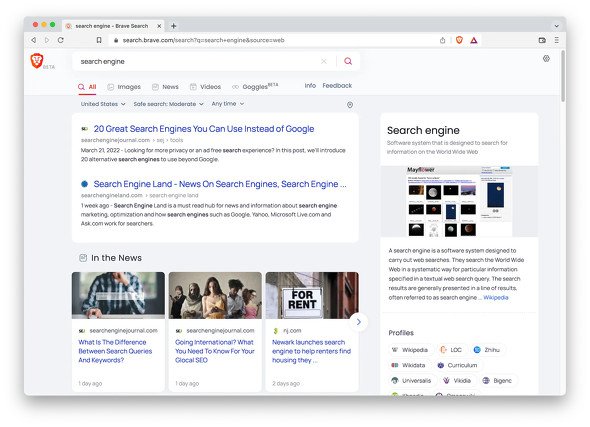Open the 20 Great Search Engines result

[x=204, y=129]
